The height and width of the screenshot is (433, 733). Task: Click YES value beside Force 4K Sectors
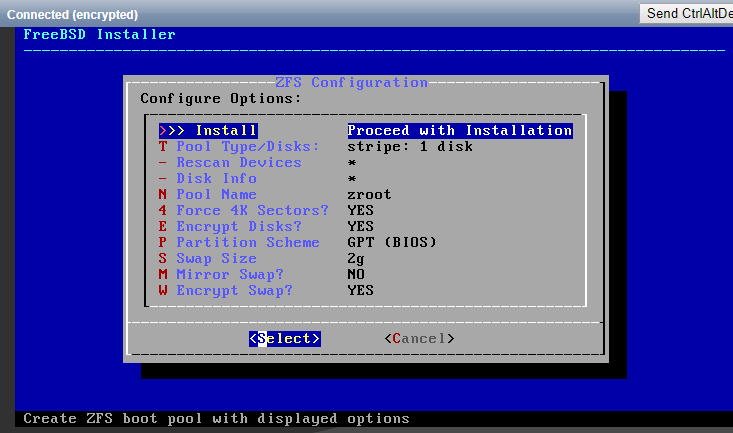360,210
